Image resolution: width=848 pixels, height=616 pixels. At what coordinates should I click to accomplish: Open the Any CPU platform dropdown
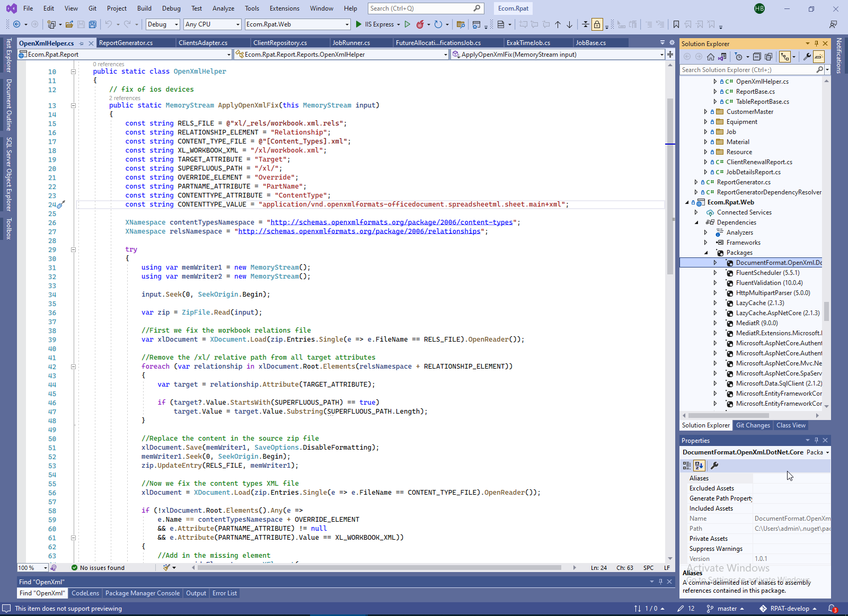coord(212,24)
